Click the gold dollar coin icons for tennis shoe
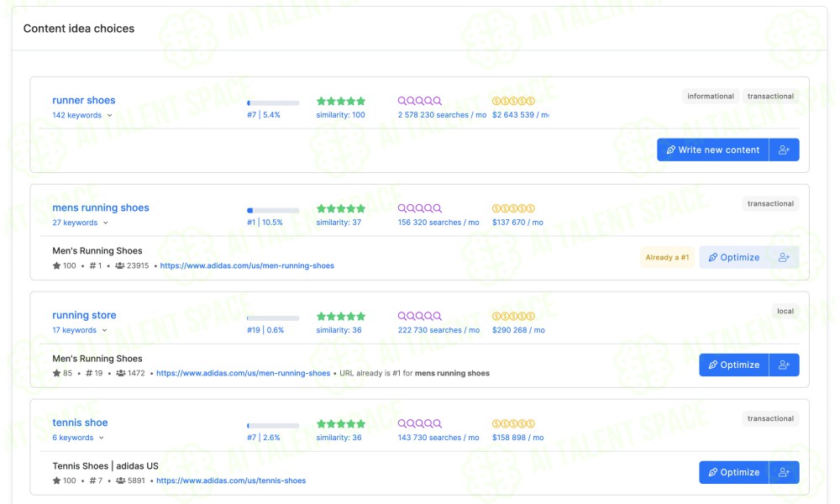 click(x=513, y=423)
